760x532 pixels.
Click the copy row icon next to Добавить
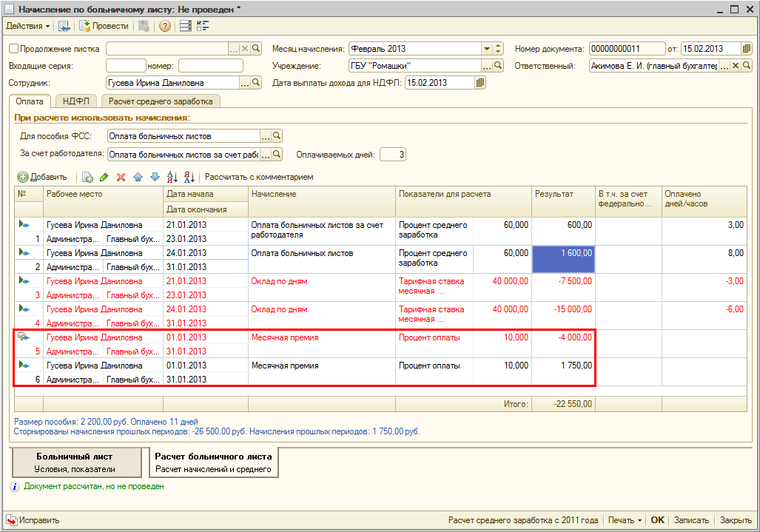(87, 177)
